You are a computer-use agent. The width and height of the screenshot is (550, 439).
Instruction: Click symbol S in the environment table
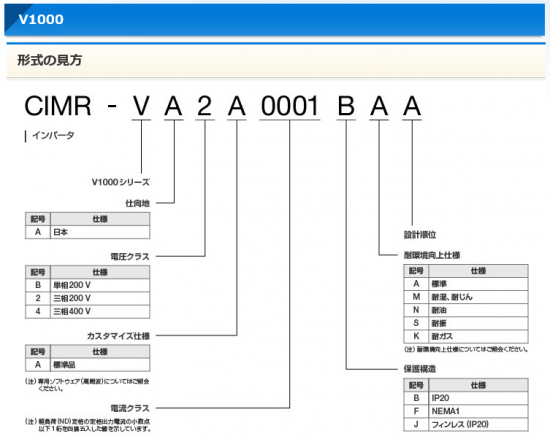[416, 323]
